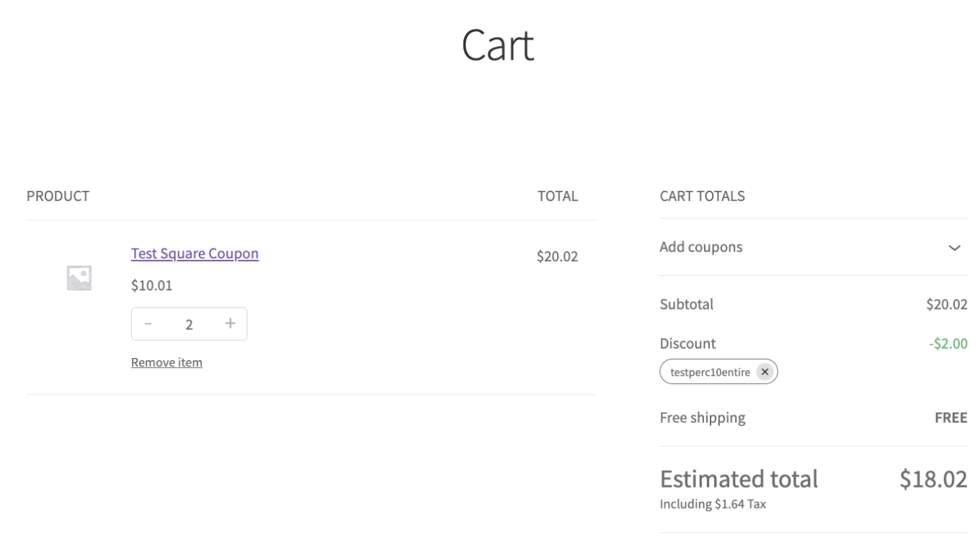This screenshot has height=556, width=980.
Task: Click the product placeholder image
Action: coord(79,278)
